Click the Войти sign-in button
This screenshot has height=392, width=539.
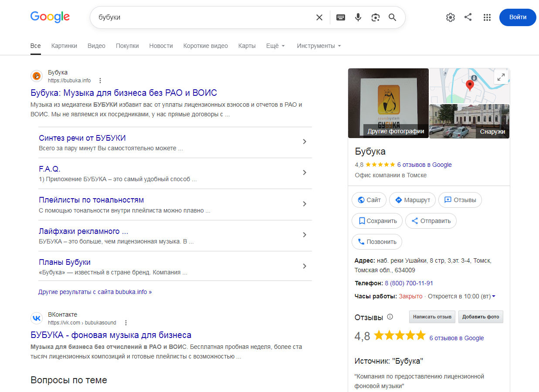pyautogui.click(x=518, y=17)
